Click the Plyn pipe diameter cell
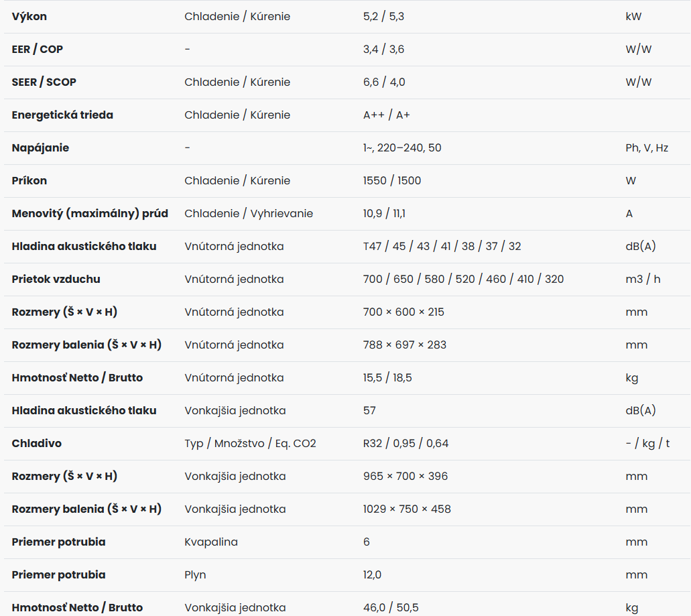 click(x=195, y=575)
